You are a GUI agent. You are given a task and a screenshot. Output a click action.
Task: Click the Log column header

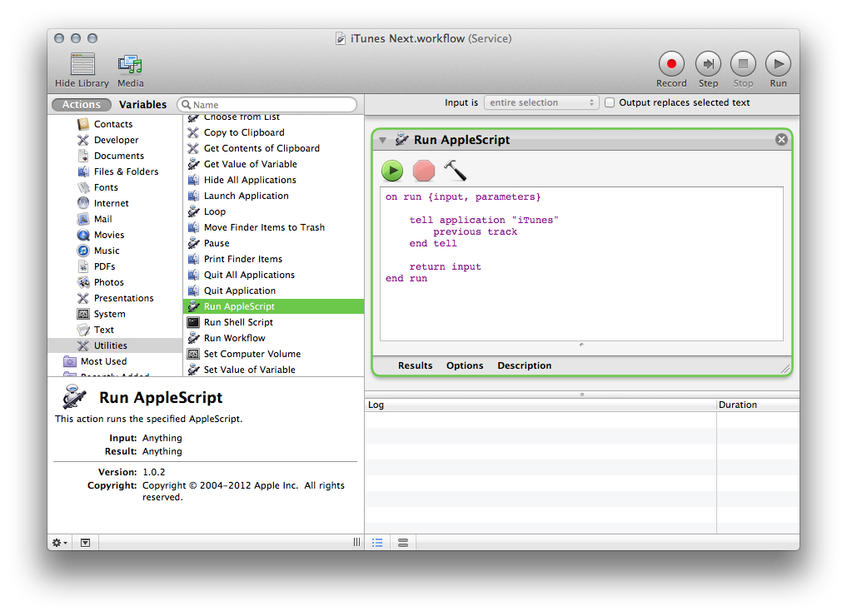pyautogui.click(x=541, y=405)
